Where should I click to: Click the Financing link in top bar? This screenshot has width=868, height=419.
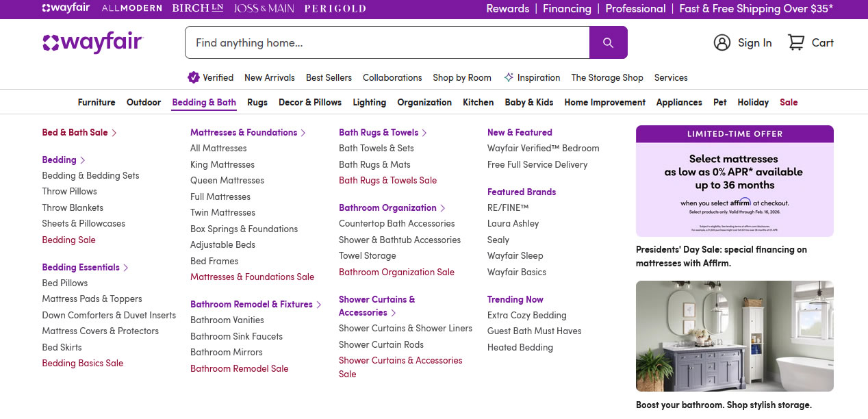[567, 8]
